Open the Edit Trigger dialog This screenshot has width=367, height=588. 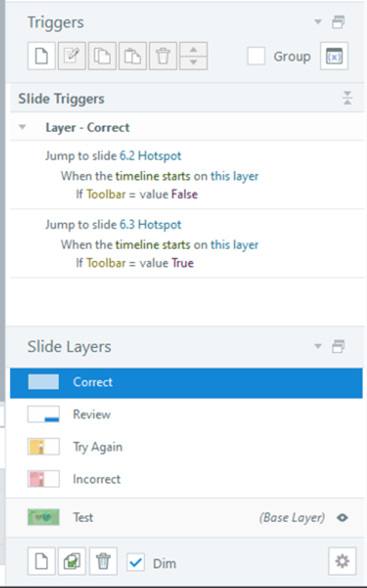pyautogui.click(x=71, y=56)
